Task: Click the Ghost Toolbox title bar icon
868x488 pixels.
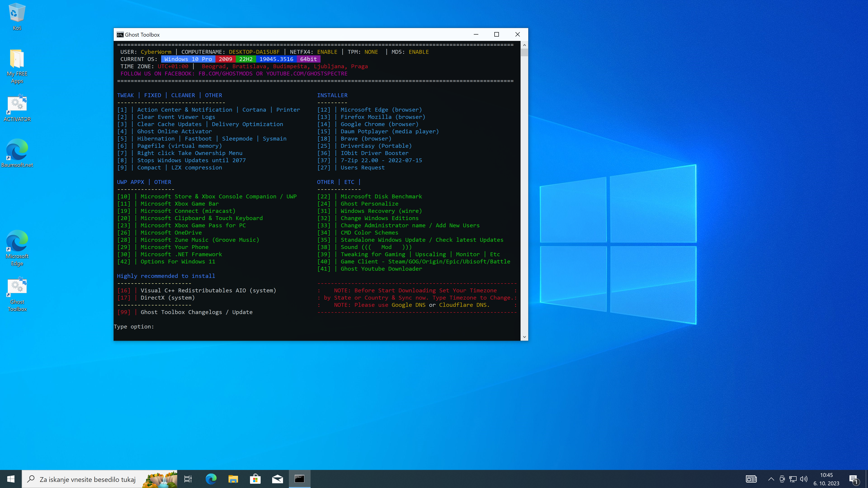Action: click(120, 35)
